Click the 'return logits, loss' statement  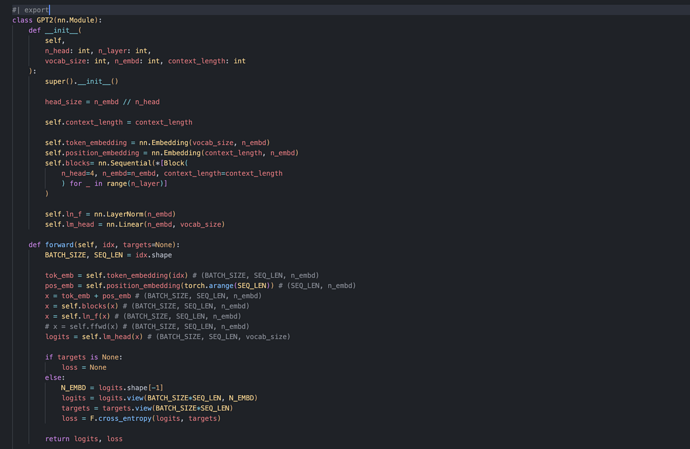pos(84,439)
